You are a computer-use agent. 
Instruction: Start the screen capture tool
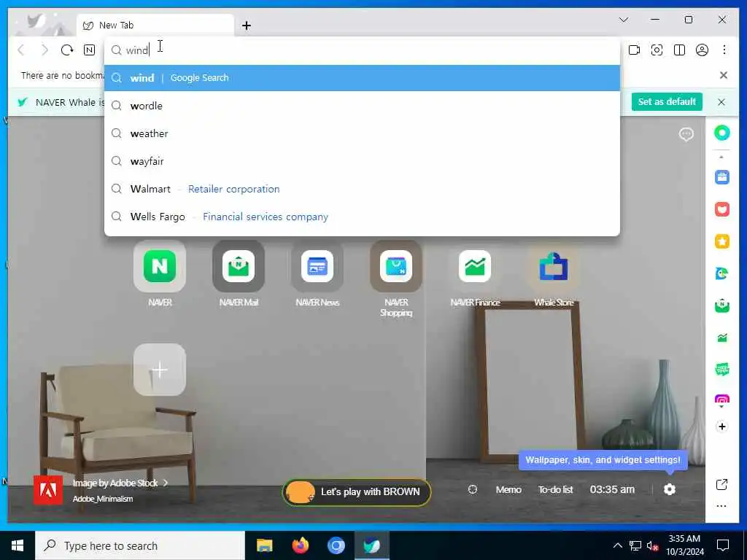tap(657, 50)
